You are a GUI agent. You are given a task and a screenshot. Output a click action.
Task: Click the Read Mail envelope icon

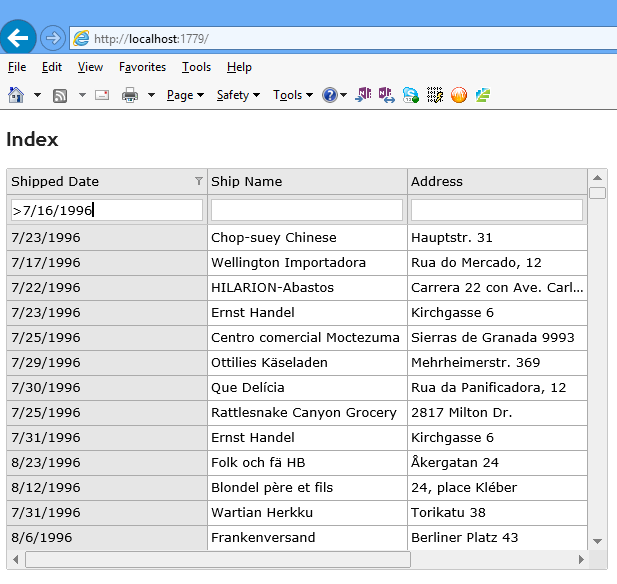pyautogui.click(x=102, y=95)
